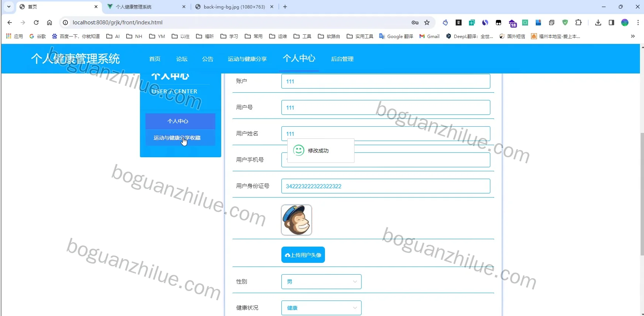Open the 国外短信 bookmark

(512, 36)
